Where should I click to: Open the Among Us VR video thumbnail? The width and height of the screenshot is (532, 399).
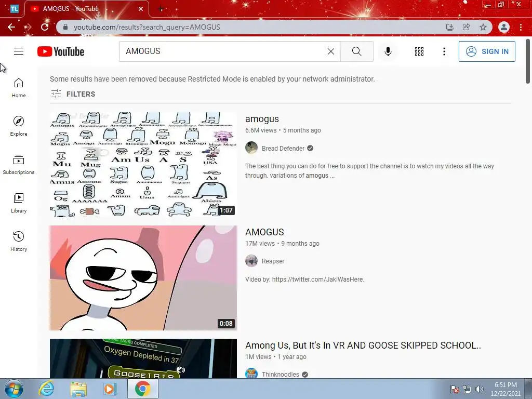tap(143, 358)
